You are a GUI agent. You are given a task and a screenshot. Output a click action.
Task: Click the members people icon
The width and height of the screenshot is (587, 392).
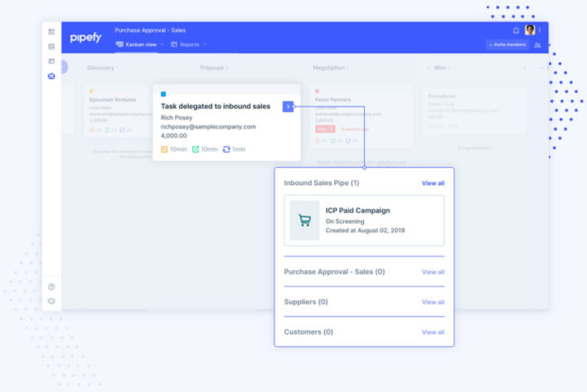pyautogui.click(x=537, y=45)
